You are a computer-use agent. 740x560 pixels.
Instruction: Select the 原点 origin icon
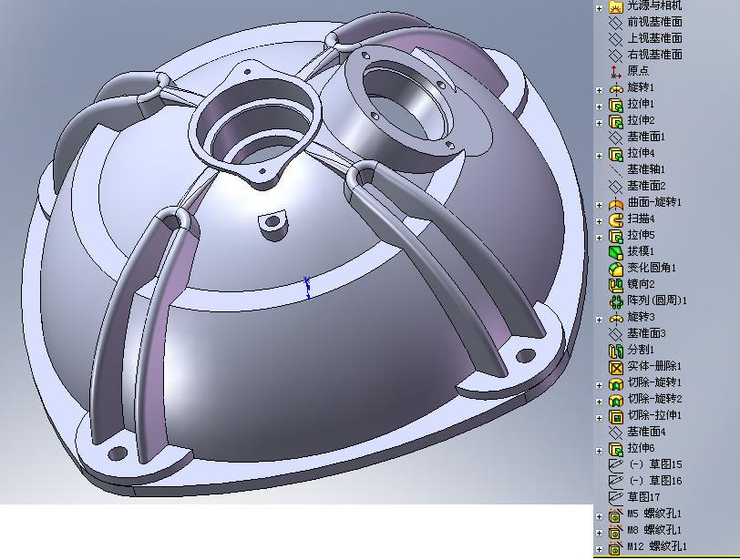[616, 72]
